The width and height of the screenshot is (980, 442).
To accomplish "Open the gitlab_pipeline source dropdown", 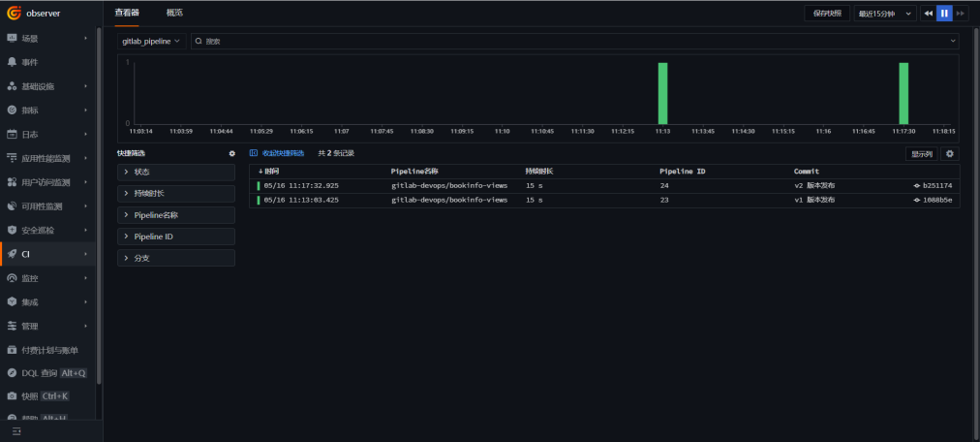I will coord(151,42).
